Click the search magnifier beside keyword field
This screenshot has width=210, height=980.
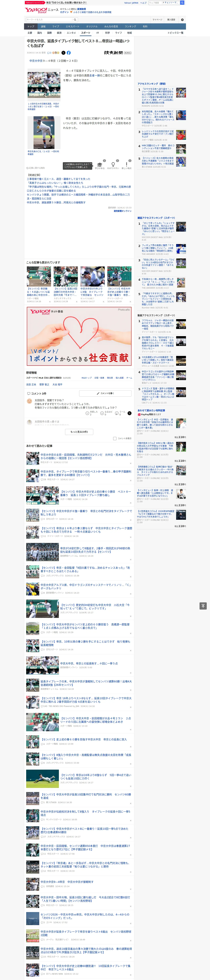coord(75,20)
